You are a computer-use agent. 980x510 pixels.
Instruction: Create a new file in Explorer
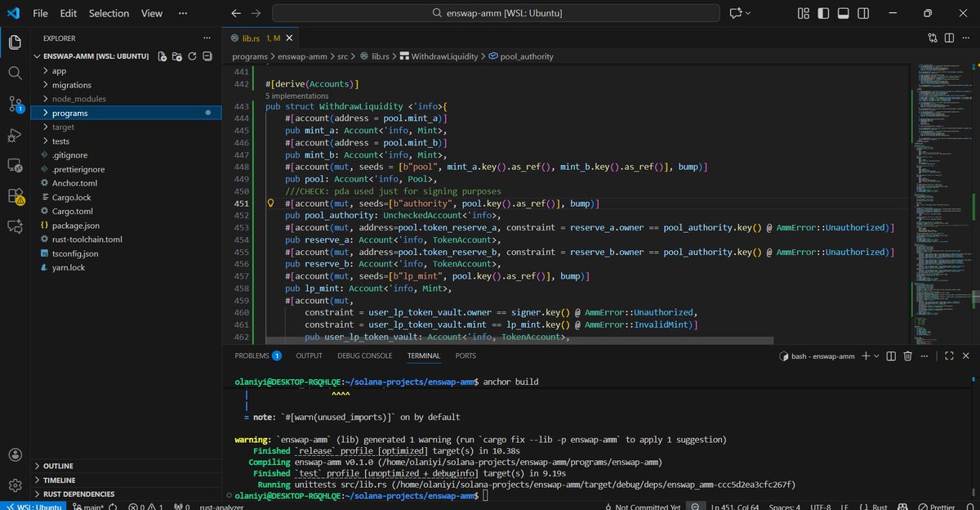click(163, 56)
